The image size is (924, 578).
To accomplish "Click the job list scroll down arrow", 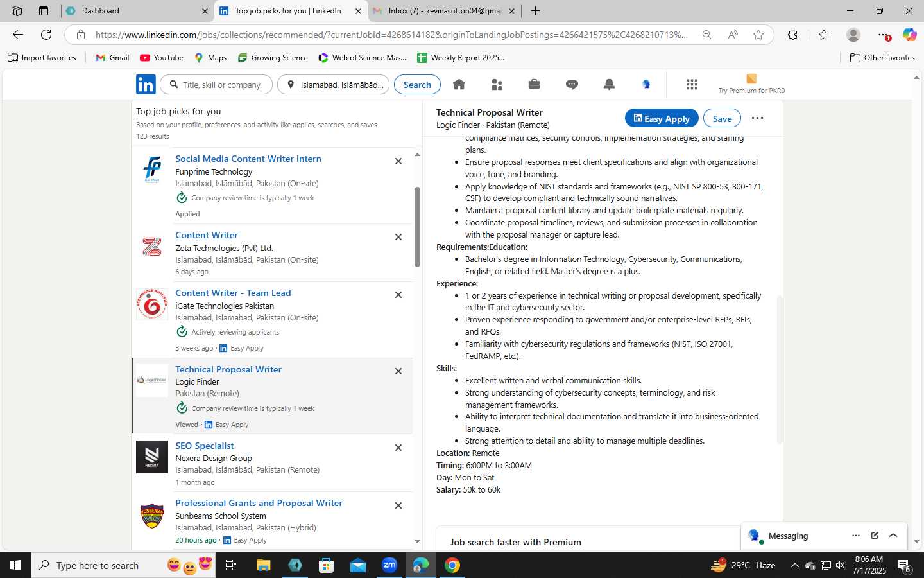I will pyautogui.click(x=417, y=542).
